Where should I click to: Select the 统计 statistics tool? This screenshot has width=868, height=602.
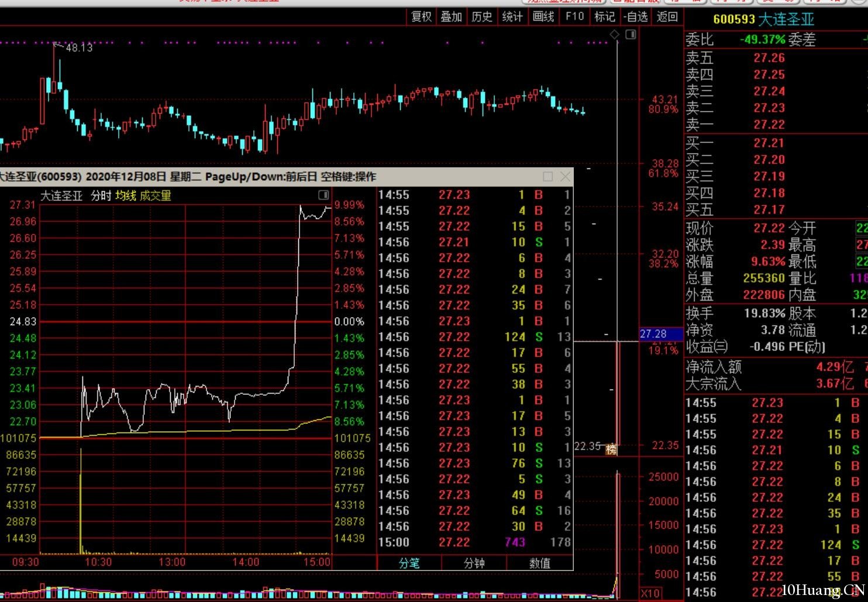click(x=512, y=16)
